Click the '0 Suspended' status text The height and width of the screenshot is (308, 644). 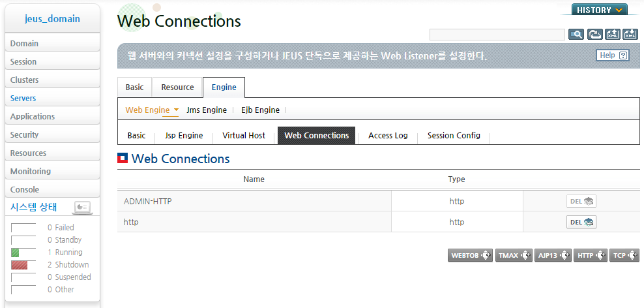click(x=69, y=277)
